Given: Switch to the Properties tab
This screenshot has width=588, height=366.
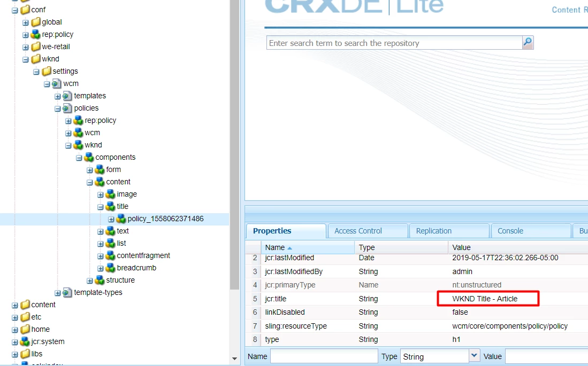Looking at the screenshot, I should [286, 231].
